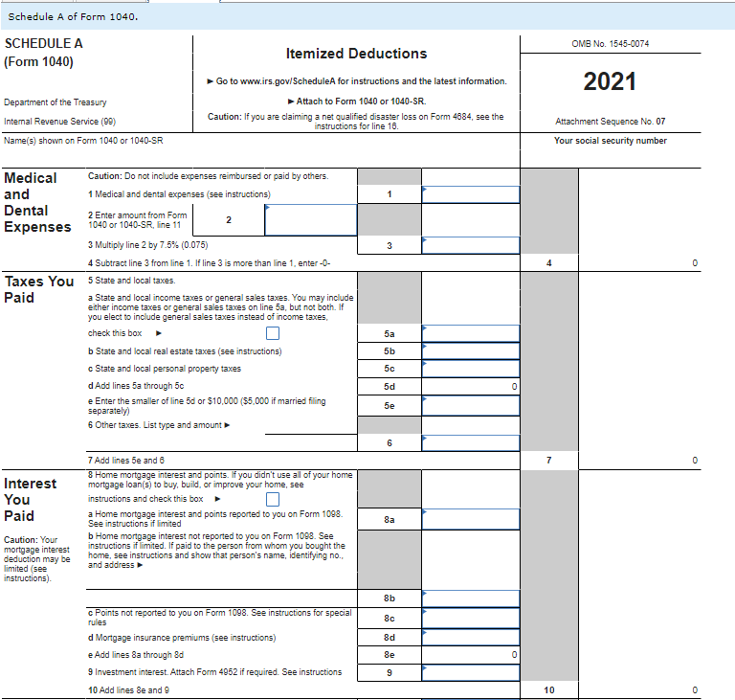This screenshot has width=735, height=700.
Task: Click 'Caution: Your mortgage interest deduction' note
Action: pyautogui.click(x=37, y=559)
